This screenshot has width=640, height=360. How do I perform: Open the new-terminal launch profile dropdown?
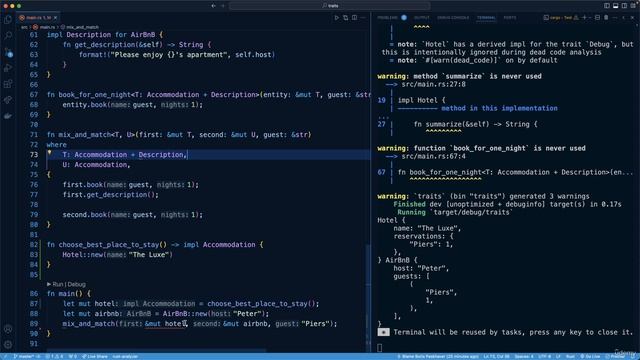click(589, 18)
